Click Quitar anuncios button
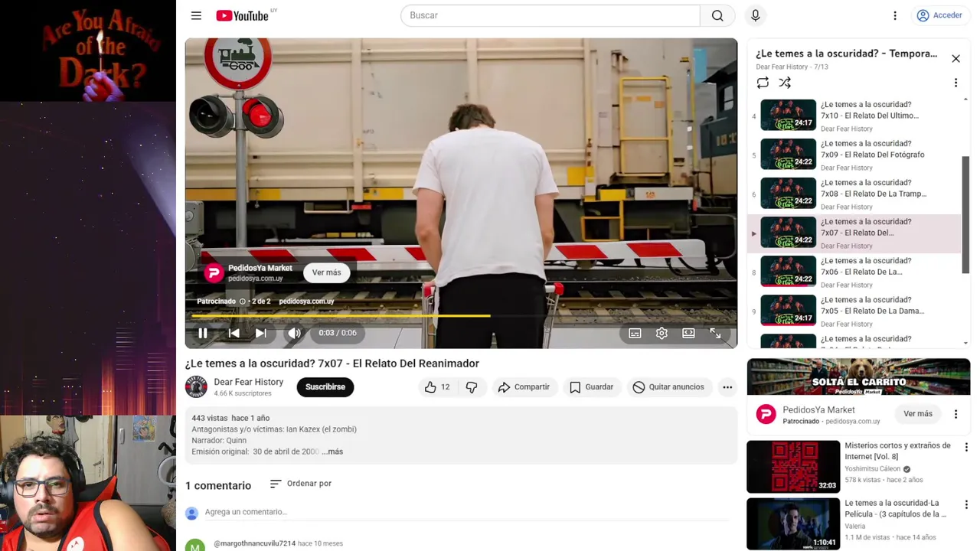 668,387
